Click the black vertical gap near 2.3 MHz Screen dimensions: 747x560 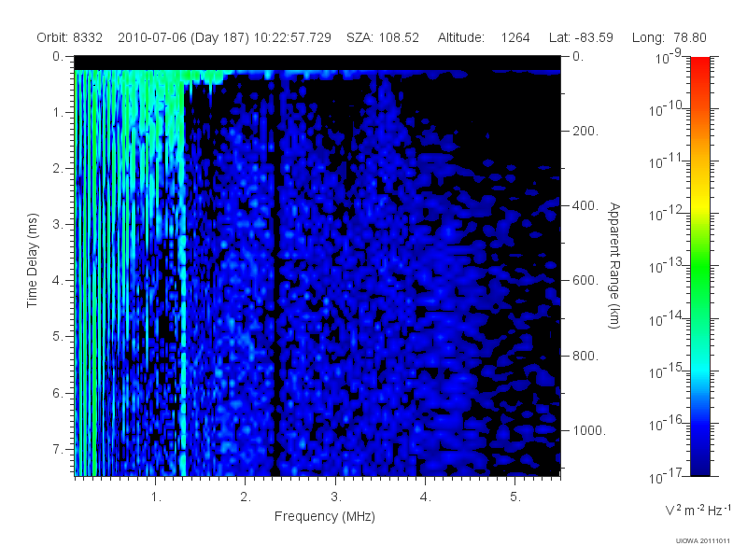pos(275,276)
